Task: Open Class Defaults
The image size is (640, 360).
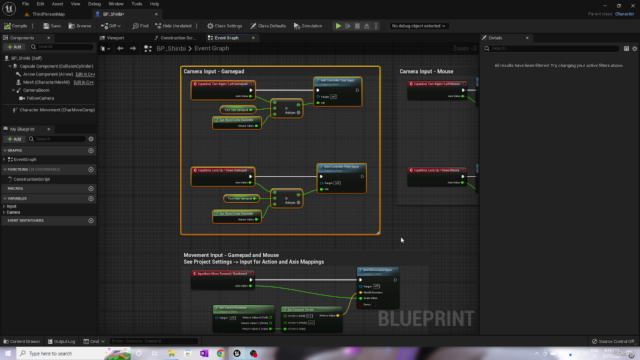Action: [x=268, y=26]
